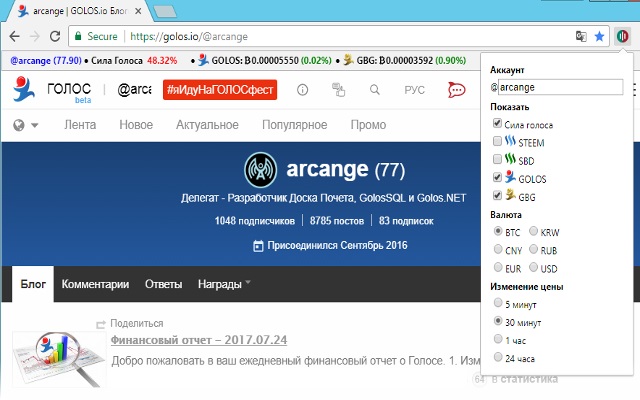The height and width of the screenshot is (400, 640).
Task: Open the financial report post thumbnail
Action: point(59,359)
